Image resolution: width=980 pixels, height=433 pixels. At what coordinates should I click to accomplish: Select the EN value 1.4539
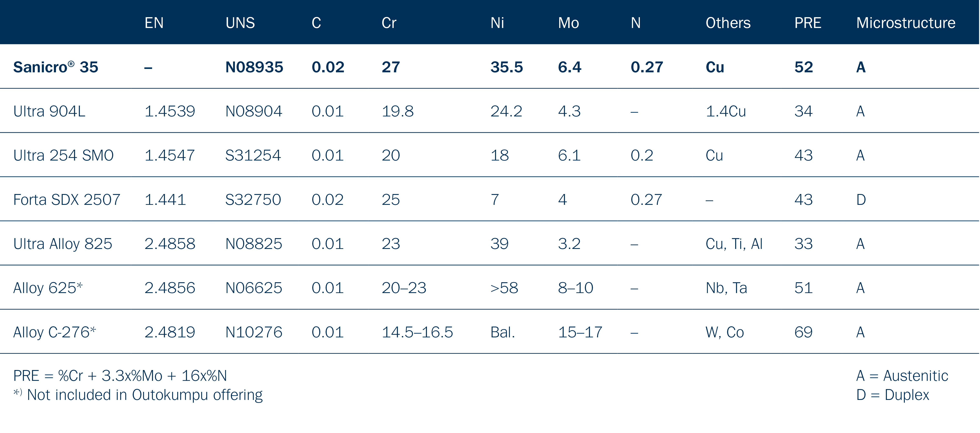click(170, 112)
